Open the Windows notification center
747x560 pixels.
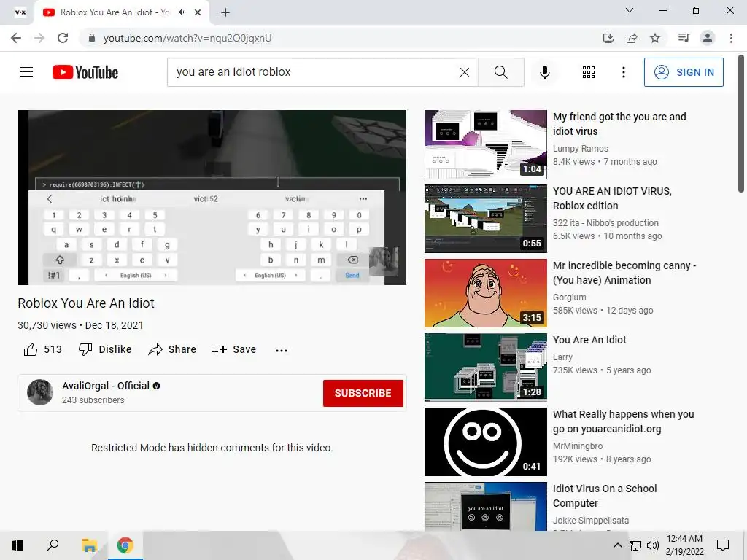[723, 545]
